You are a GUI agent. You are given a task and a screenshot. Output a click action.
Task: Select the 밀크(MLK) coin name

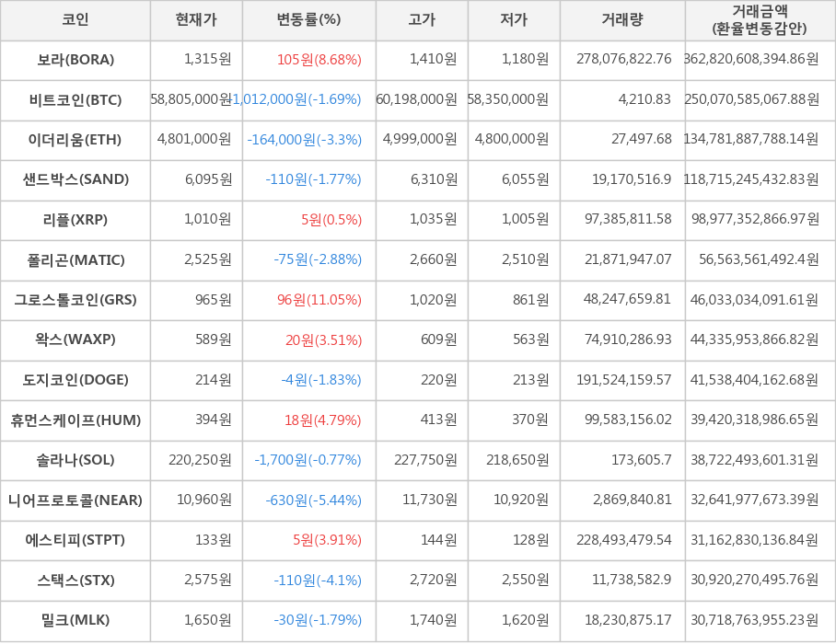click(75, 620)
